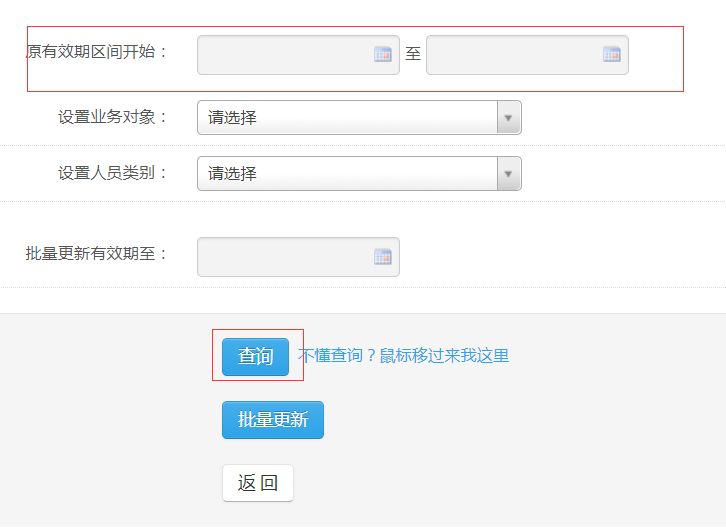Open the 不懂查询？鼠标移过来我这里 help link
Image resolution: width=726 pixels, height=529 pixels.
pos(403,355)
